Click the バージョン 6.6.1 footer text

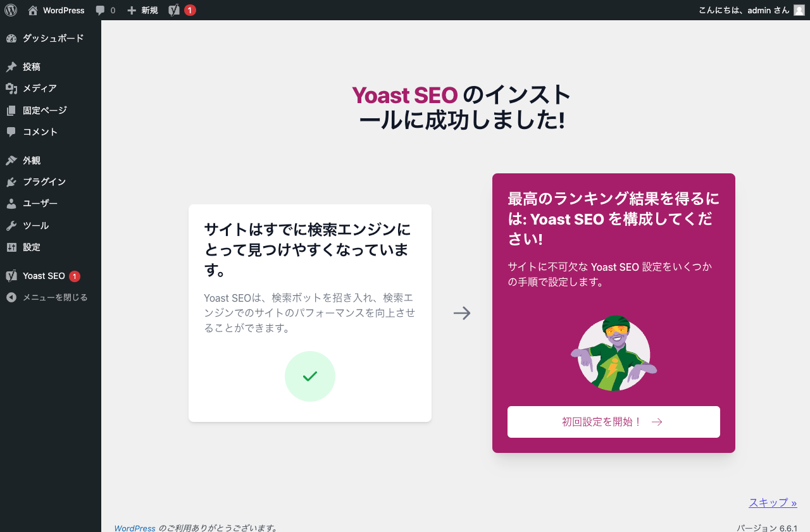click(767, 528)
